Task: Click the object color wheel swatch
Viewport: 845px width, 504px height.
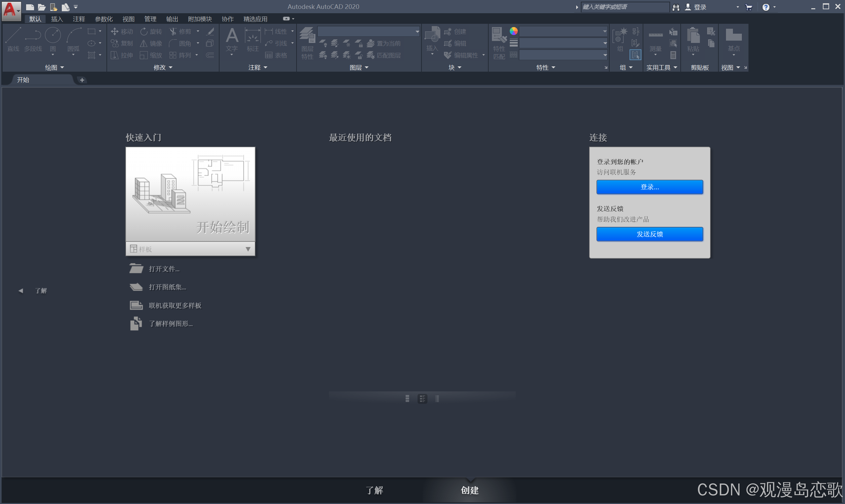Action: [x=513, y=31]
